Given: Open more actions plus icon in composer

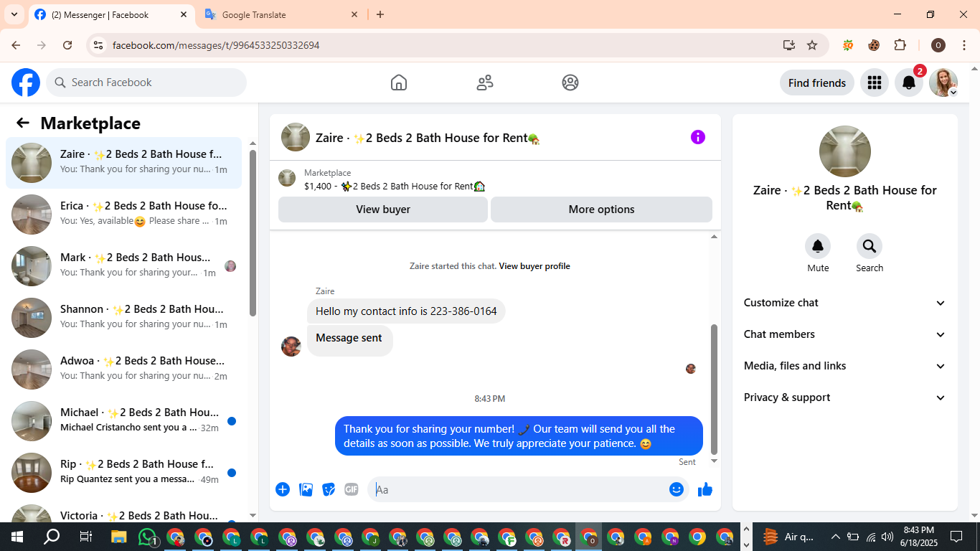Looking at the screenshot, I should (283, 489).
